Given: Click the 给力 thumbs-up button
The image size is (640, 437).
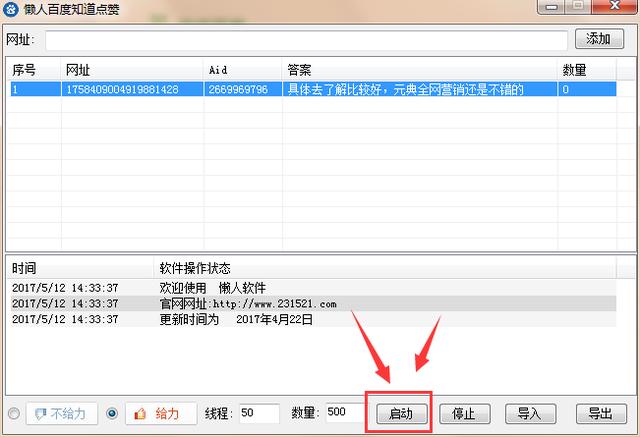Looking at the screenshot, I should pos(161,414).
